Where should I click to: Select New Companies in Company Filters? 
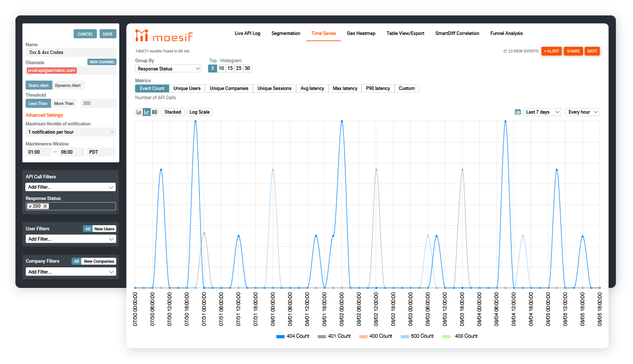point(99,261)
